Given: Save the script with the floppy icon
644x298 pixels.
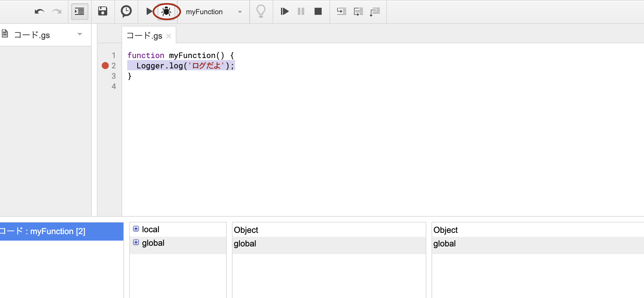Looking at the screenshot, I should click(103, 11).
